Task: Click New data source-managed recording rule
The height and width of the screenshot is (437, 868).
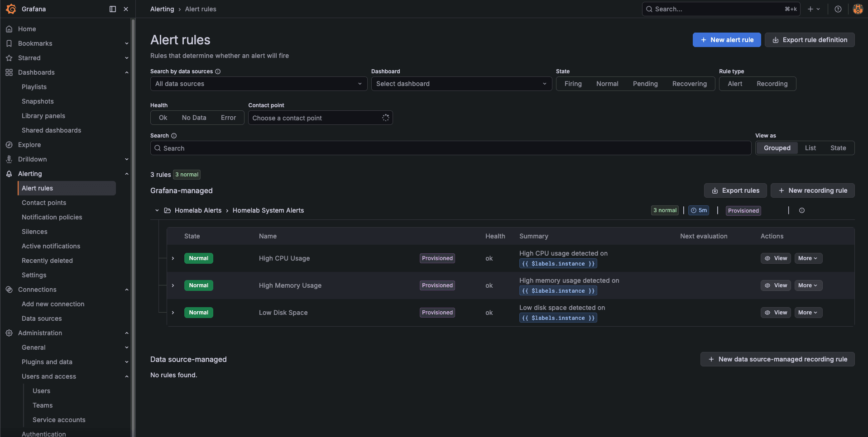Action: pyautogui.click(x=777, y=359)
